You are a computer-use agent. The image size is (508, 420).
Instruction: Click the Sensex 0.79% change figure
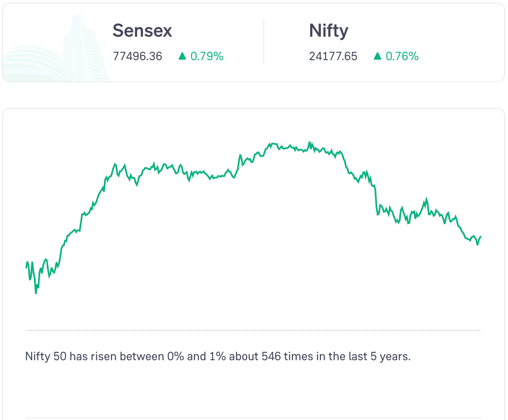point(207,56)
